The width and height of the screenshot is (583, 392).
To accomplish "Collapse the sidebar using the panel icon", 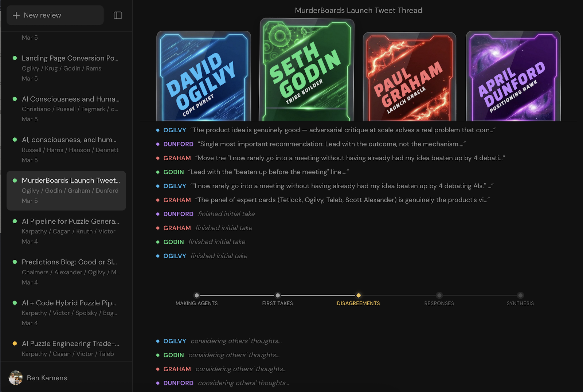I will (x=118, y=15).
